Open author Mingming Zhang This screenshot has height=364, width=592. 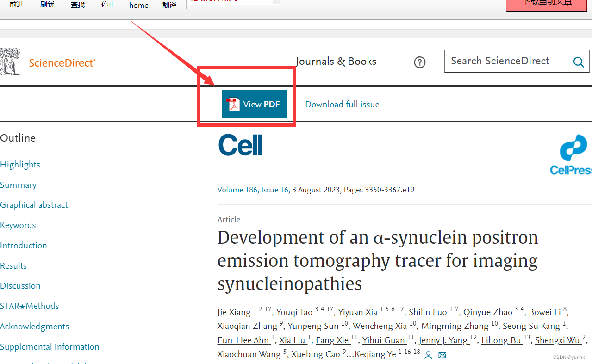455,326
